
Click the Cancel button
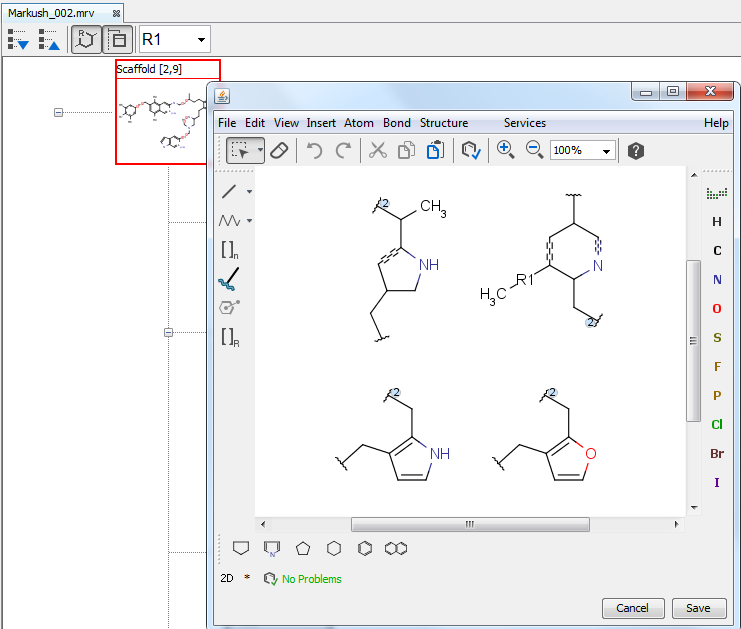click(x=632, y=608)
